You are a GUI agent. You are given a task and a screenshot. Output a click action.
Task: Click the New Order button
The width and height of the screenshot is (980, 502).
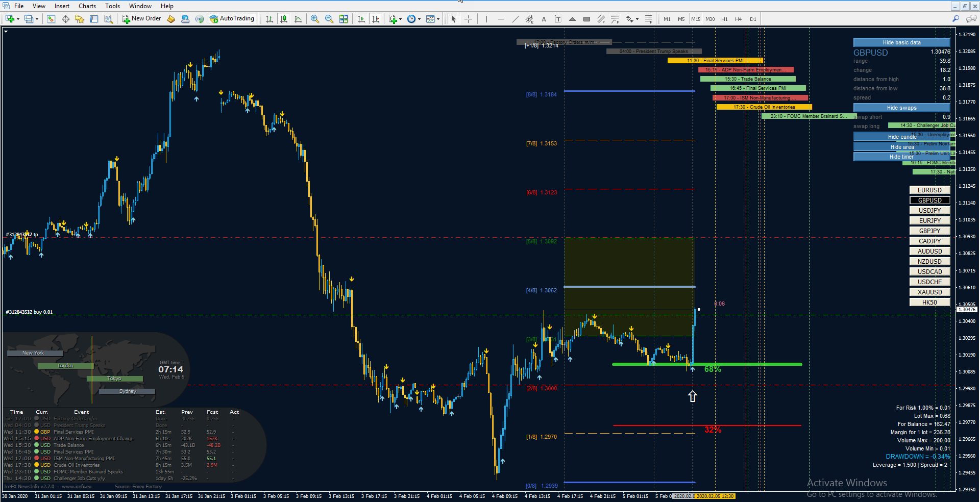(x=141, y=18)
